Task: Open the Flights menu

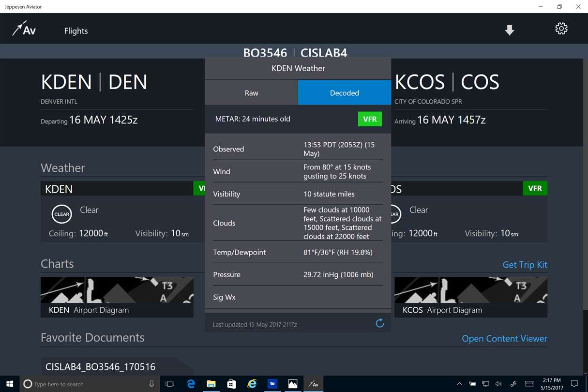Action: (76, 31)
